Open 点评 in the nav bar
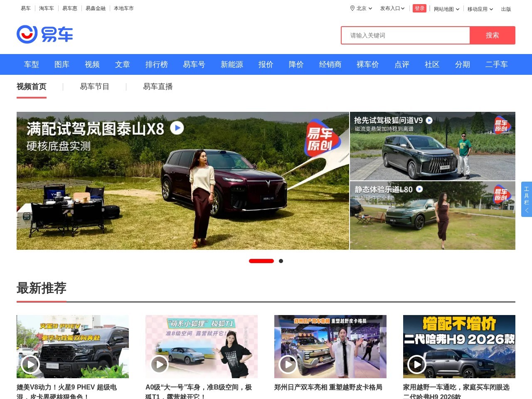This screenshot has width=532, height=399. click(x=402, y=64)
